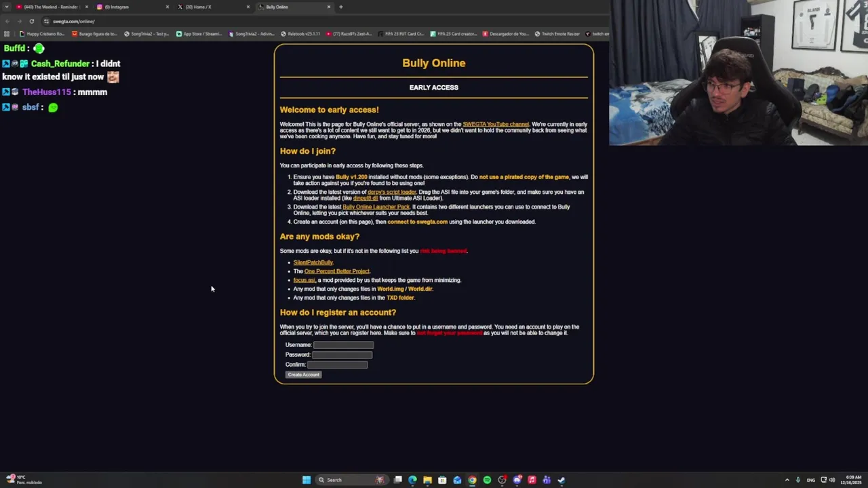The image size is (868, 488).
Task: Open the SongTrivia2 - Test bookmark
Action: coord(146,33)
